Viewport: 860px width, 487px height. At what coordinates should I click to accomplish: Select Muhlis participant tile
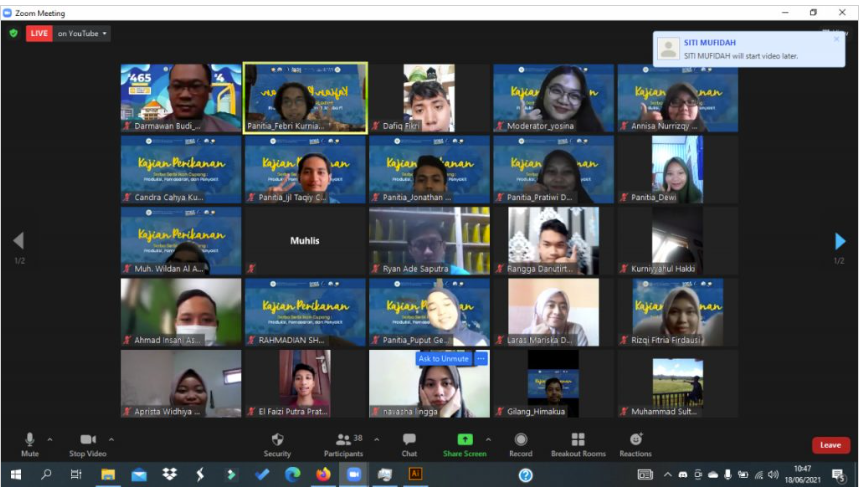coord(305,241)
